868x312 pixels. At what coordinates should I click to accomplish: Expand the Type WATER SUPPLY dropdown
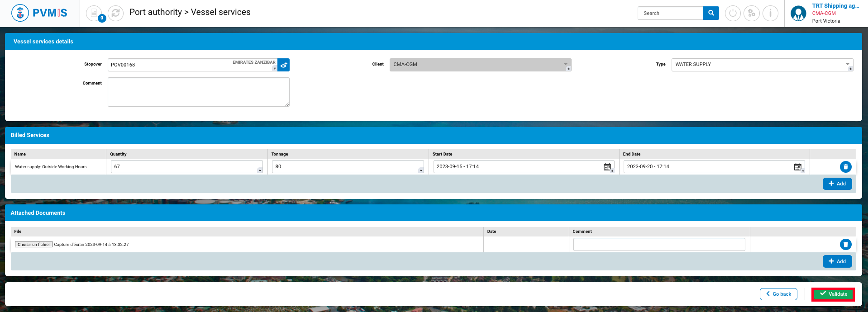(847, 64)
